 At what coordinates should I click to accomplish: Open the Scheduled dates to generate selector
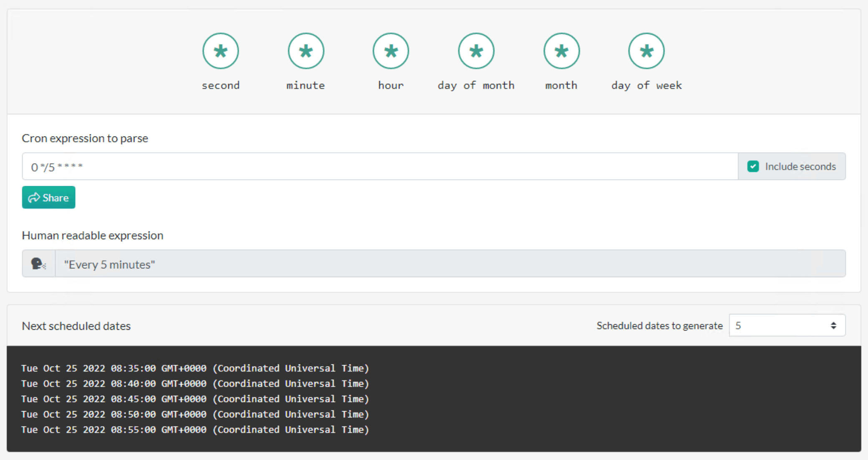(x=787, y=325)
